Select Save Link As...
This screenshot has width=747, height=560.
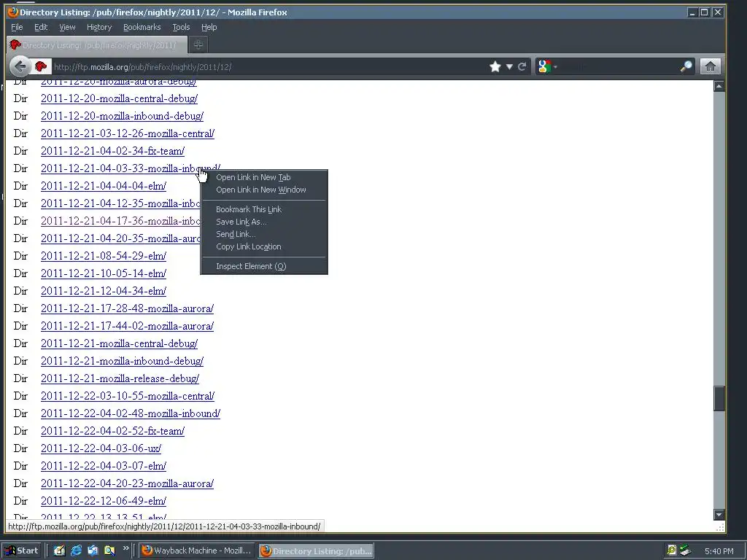[x=264, y=222]
